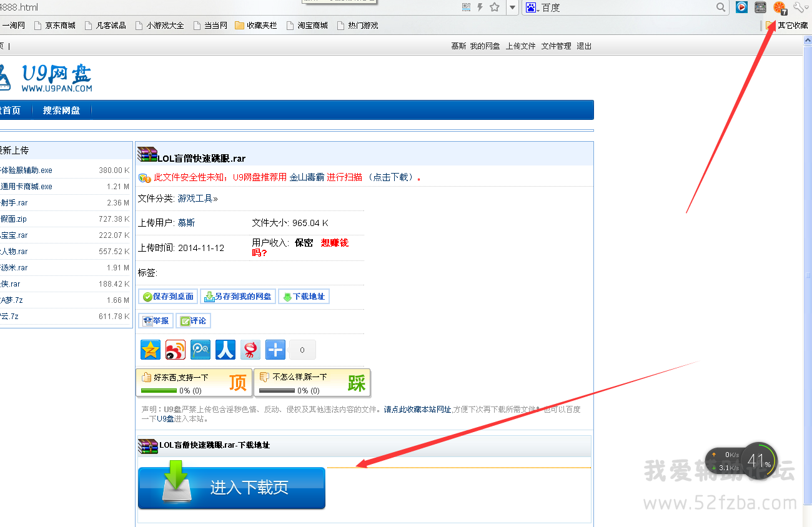Open the 体验服辅助.exe file link
812x527 pixels.
tap(26, 170)
